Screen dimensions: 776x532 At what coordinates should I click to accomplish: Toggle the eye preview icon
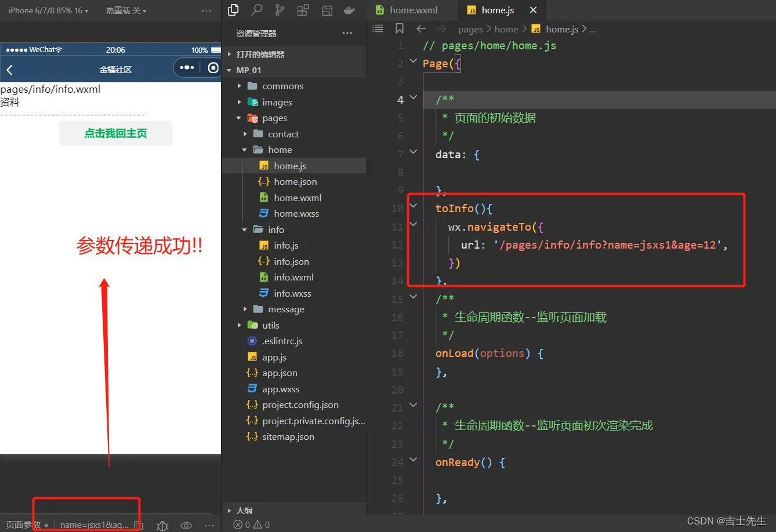tap(186, 526)
